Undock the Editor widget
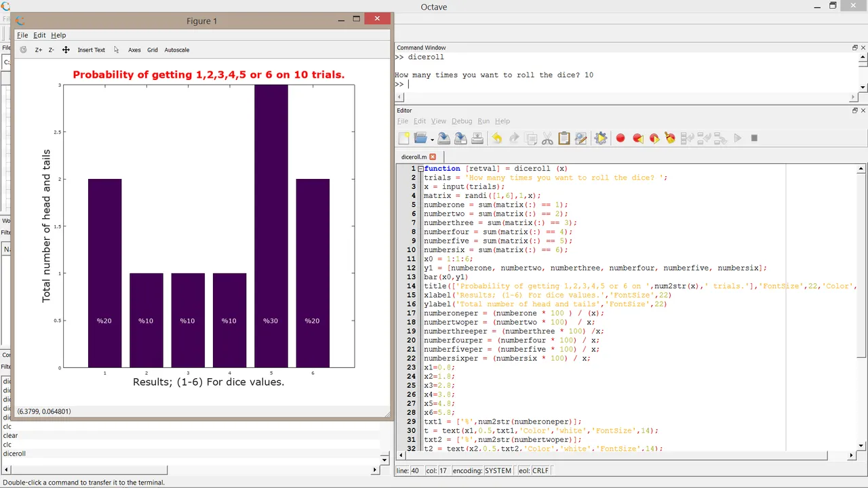This screenshot has width=868, height=488. click(855, 110)
